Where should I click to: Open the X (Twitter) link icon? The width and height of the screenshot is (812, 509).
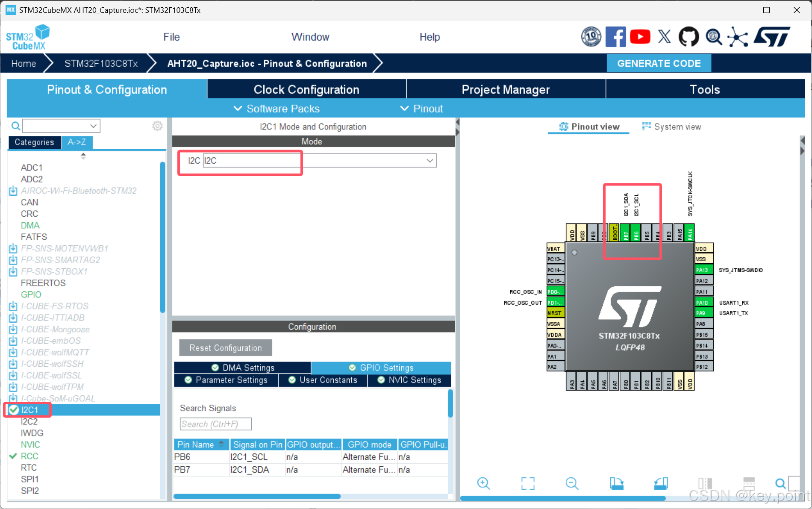664,37
